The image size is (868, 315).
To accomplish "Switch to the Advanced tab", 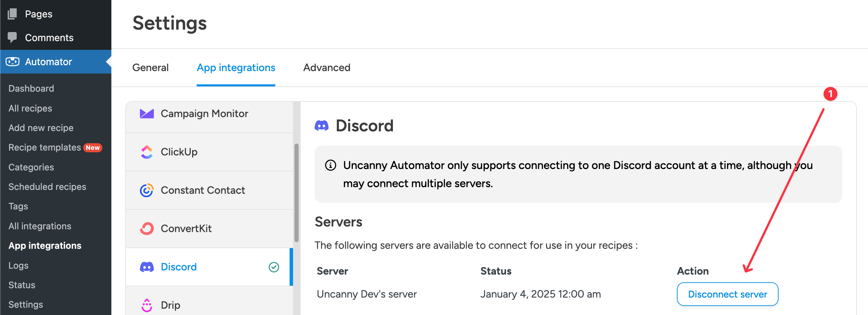I will point(327,68).
